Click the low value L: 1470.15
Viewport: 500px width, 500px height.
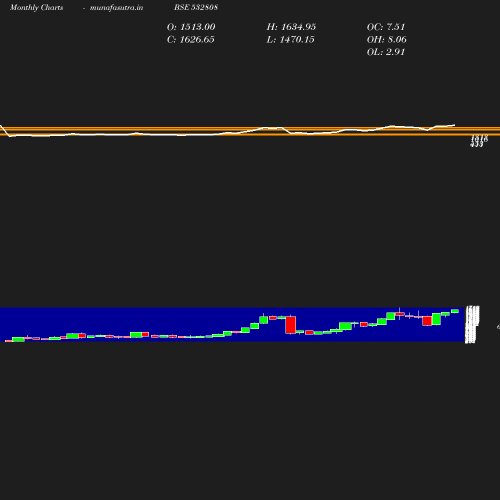coord(290,40)
